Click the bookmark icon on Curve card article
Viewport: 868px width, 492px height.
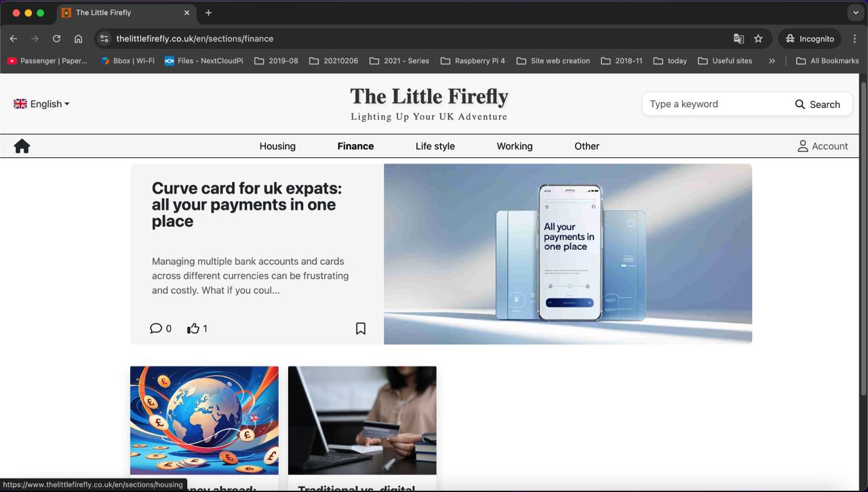coord(361,328)
